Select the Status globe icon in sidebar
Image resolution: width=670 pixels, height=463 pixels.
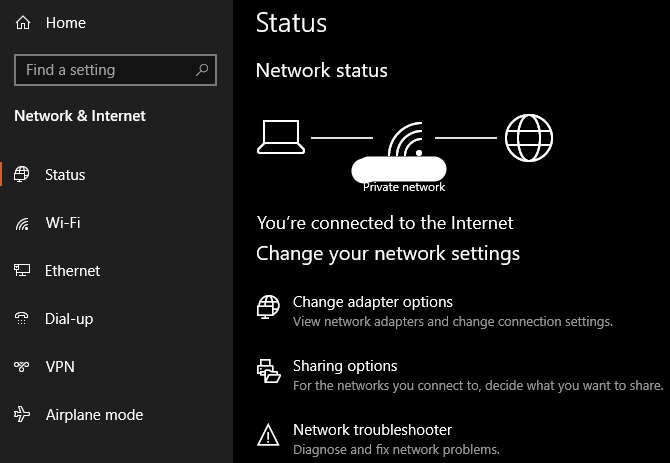pyautogui.click(x=21, y=174)
